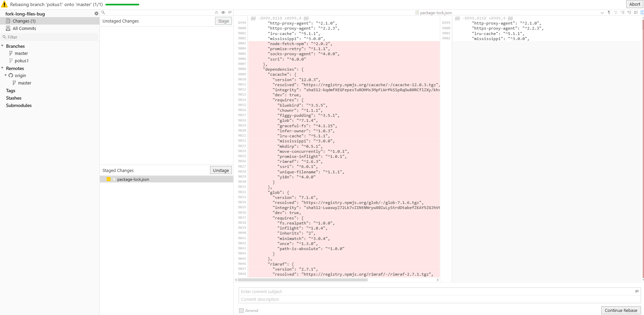
Task: Click Abort to cancel the rebase
Action: (634, 4)
